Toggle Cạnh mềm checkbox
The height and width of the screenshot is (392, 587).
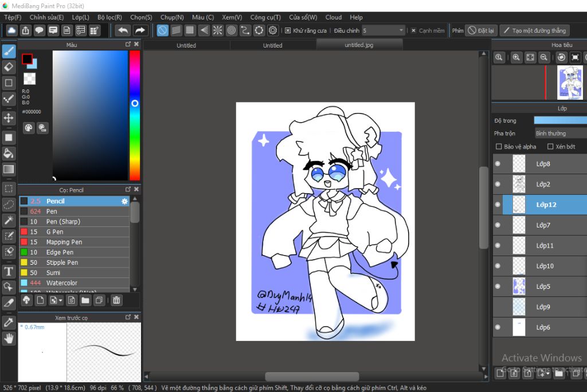coord(413,31)
